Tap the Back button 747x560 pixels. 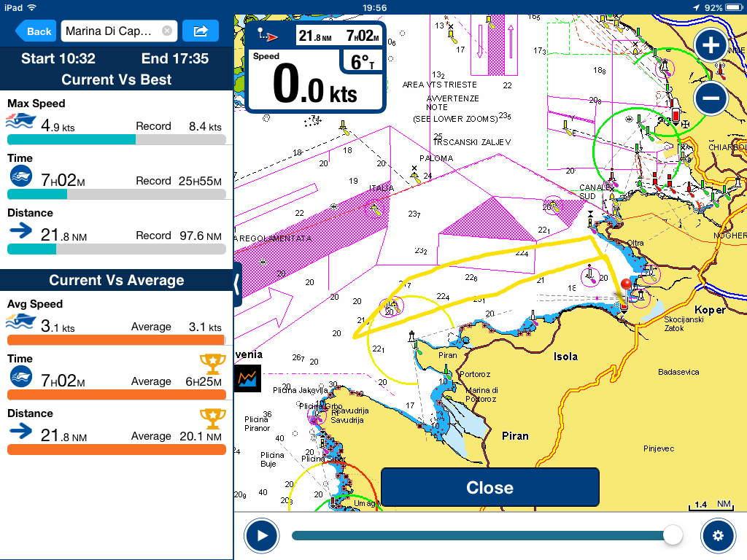34,31
